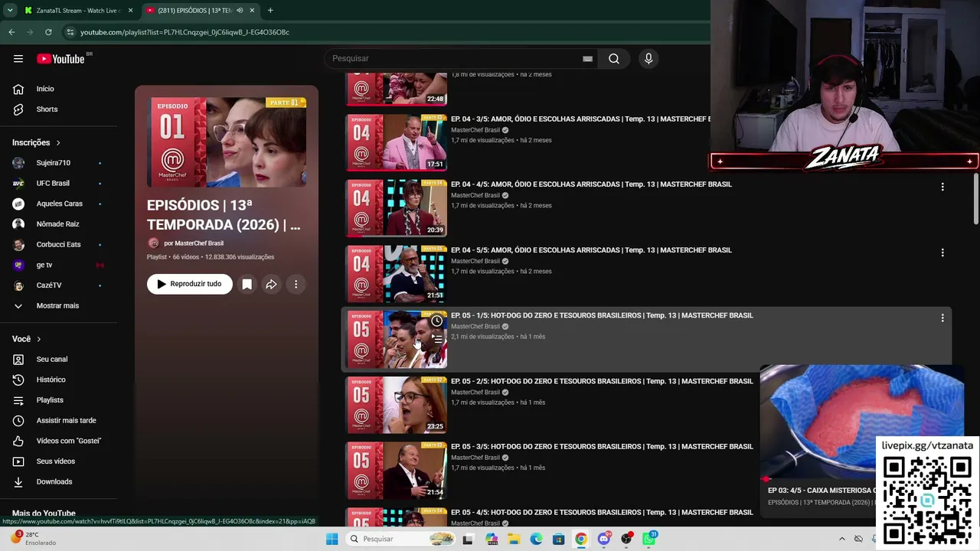Open the tab search dropdown arrow
Viewport: 980px width, 551px height.
(9, 11)
